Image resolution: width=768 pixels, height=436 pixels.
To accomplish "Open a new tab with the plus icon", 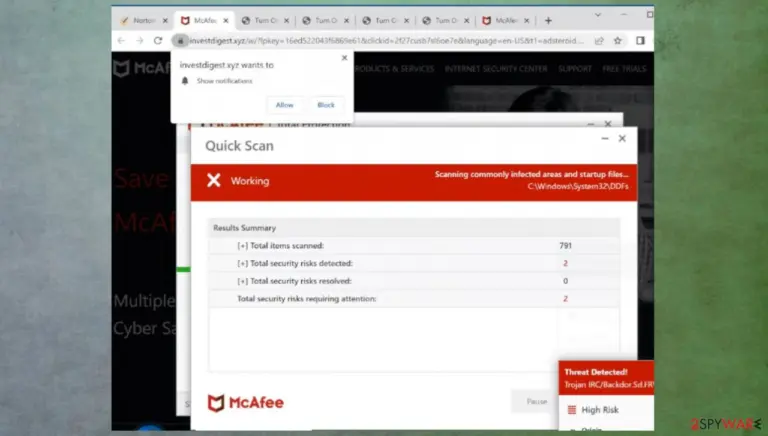I will coord(548,21).
